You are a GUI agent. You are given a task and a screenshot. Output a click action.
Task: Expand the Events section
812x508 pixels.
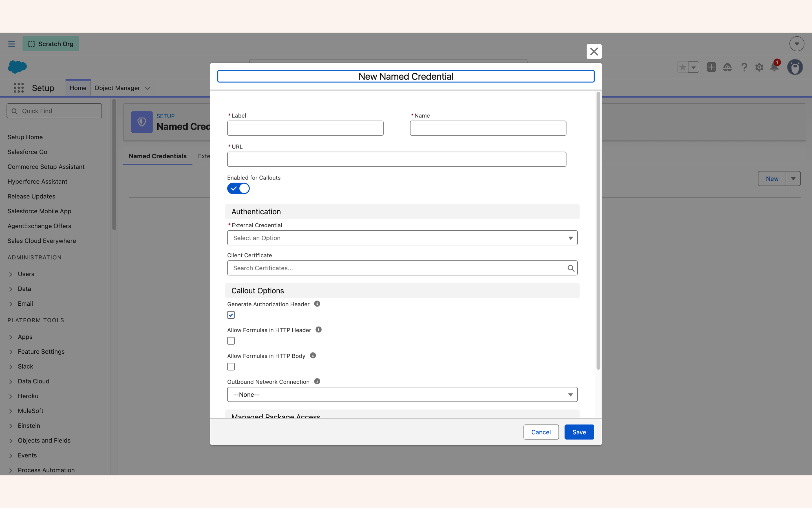(x=11, y=456)
